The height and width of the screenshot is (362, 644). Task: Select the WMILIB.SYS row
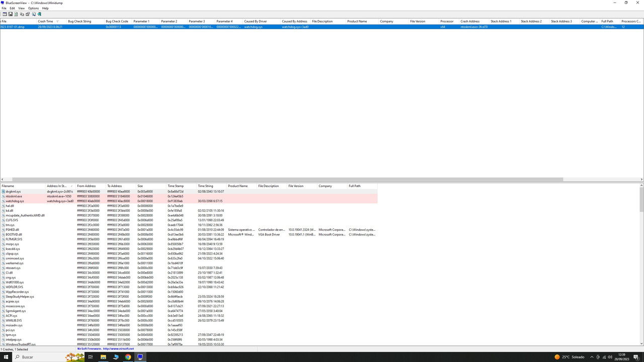189,320
